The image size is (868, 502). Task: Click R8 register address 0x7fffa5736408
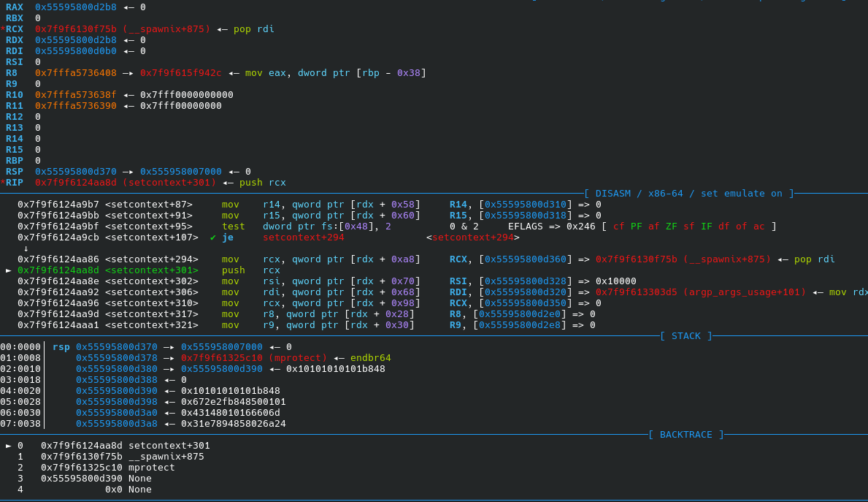click(76, 73)
